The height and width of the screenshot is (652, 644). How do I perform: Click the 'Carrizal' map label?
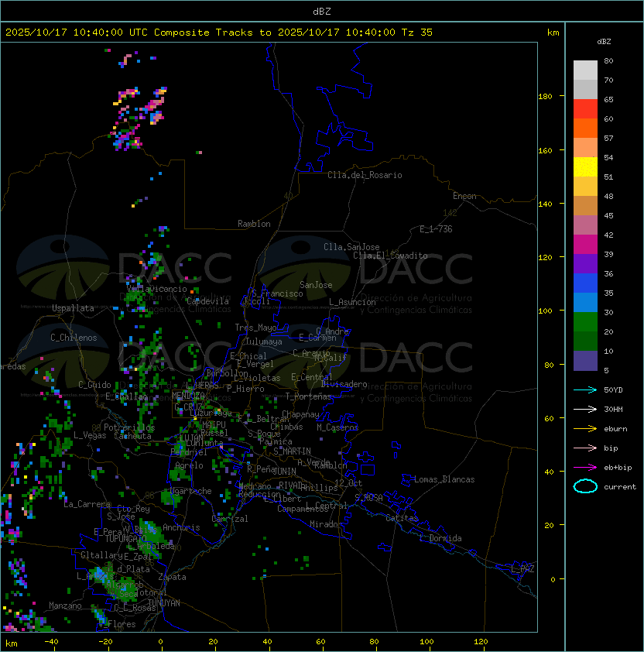pyautogui.click(x=229, y=519)
